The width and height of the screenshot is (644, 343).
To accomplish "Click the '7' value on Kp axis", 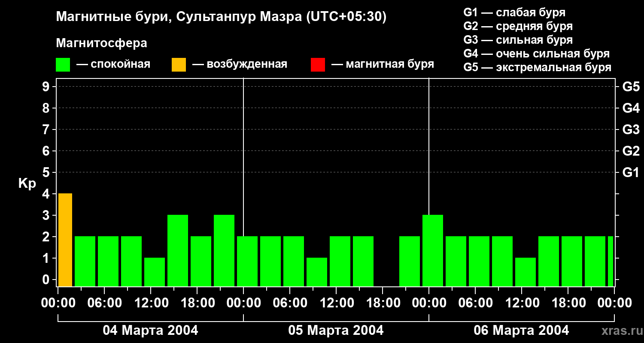I will (47, 129).
